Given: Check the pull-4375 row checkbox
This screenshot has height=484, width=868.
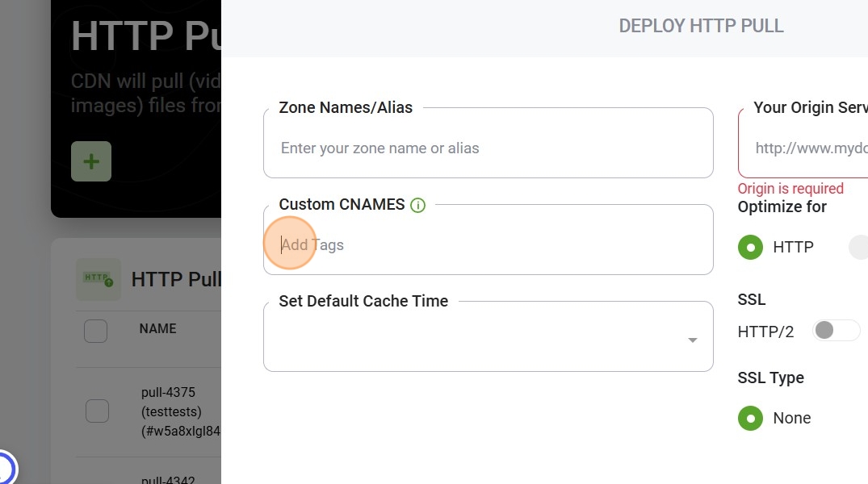Looking at the screenshot, I should 98,411.
